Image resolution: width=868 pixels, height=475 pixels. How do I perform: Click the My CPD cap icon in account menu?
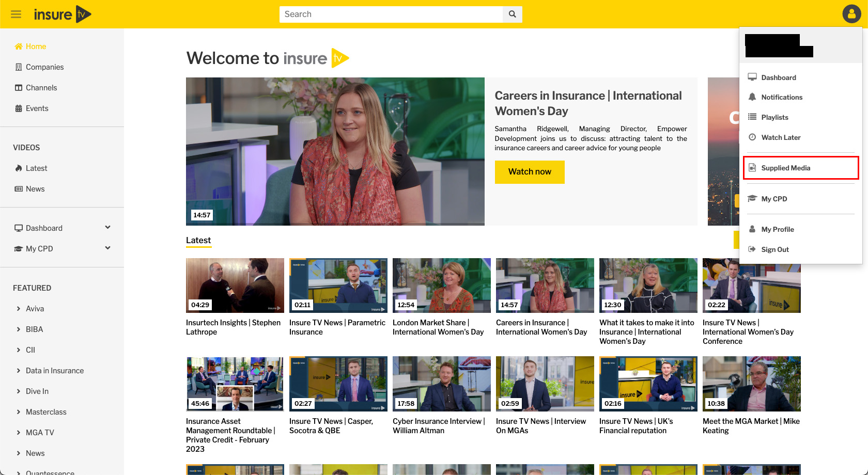coord(752,199)
